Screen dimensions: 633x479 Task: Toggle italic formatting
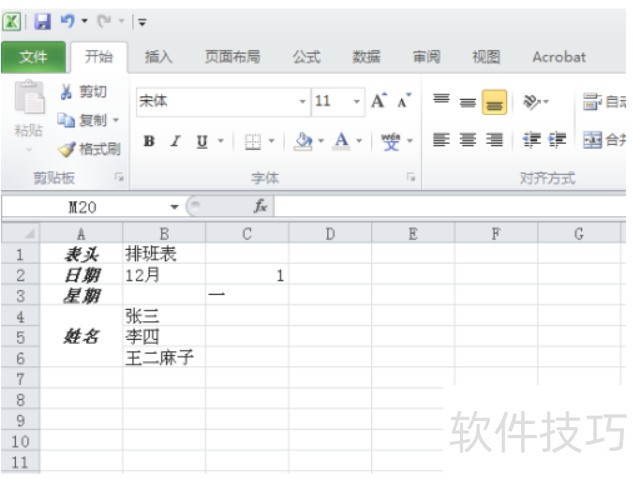click(x=175, y=141)
